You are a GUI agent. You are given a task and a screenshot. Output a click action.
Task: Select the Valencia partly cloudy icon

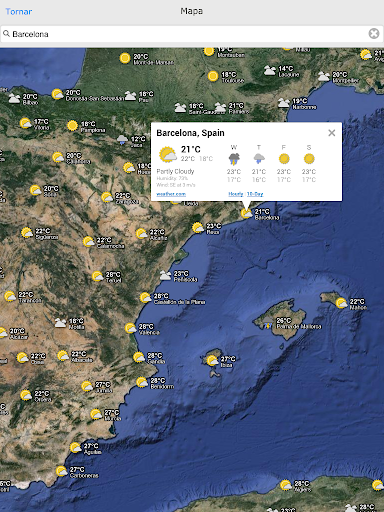point(131,328)
